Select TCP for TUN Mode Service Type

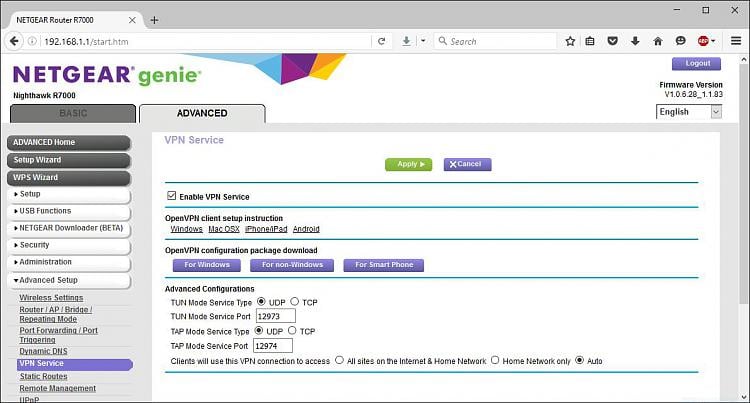[295, 302]
